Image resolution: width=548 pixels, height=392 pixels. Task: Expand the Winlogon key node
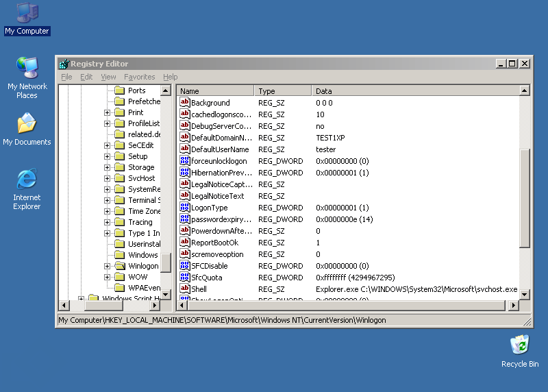(108, 266)
